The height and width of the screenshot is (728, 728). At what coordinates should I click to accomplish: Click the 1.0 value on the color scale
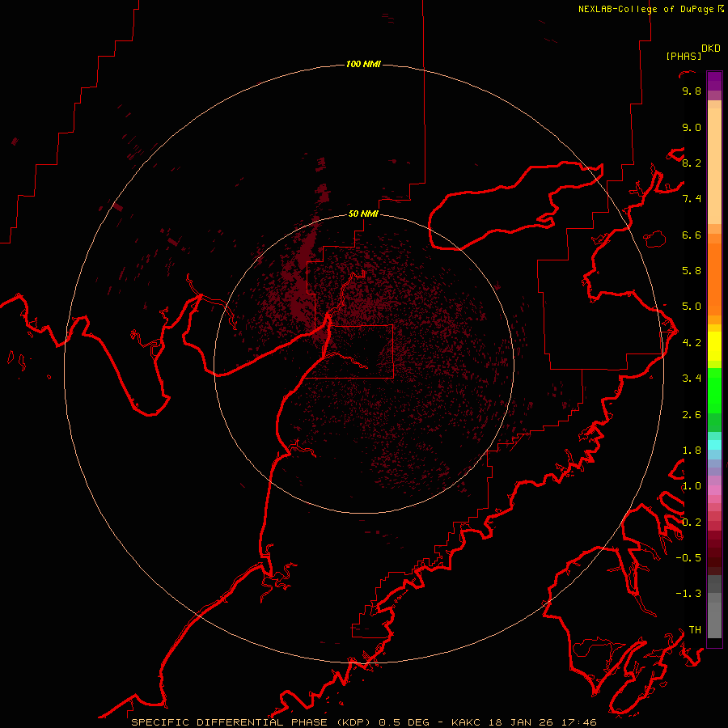[x=692, y=486]
